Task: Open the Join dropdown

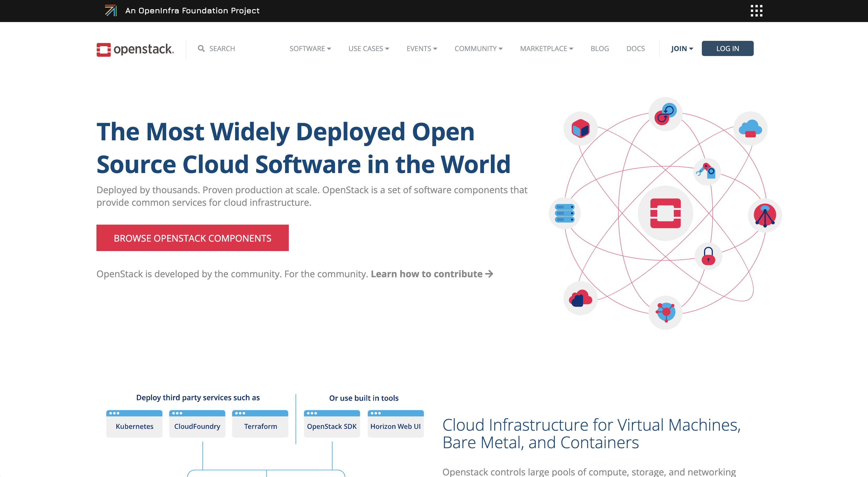Action: 682,48
